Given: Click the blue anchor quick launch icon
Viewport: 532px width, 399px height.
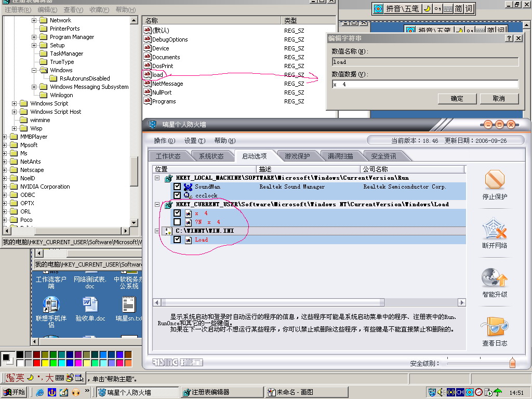Looking at the screenshot, I should point(51,392).
